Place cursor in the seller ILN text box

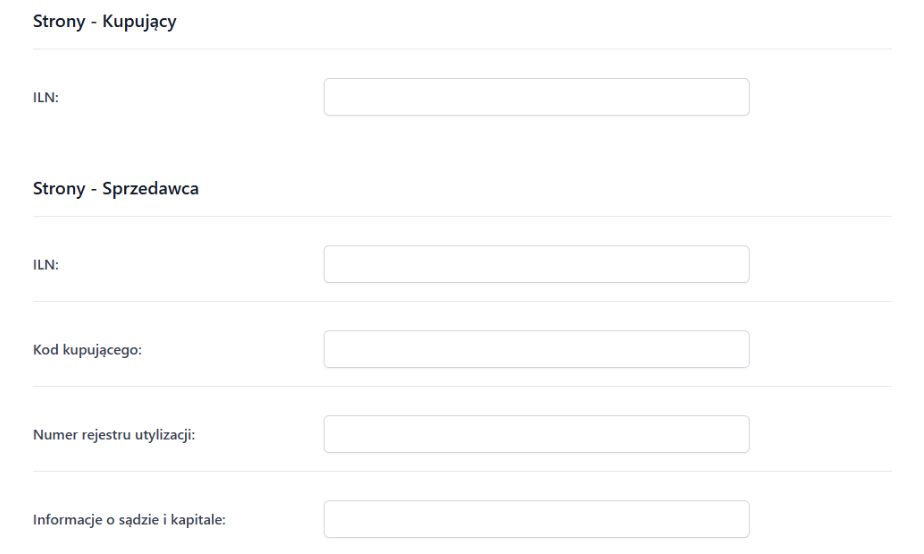tap(536, 264)
